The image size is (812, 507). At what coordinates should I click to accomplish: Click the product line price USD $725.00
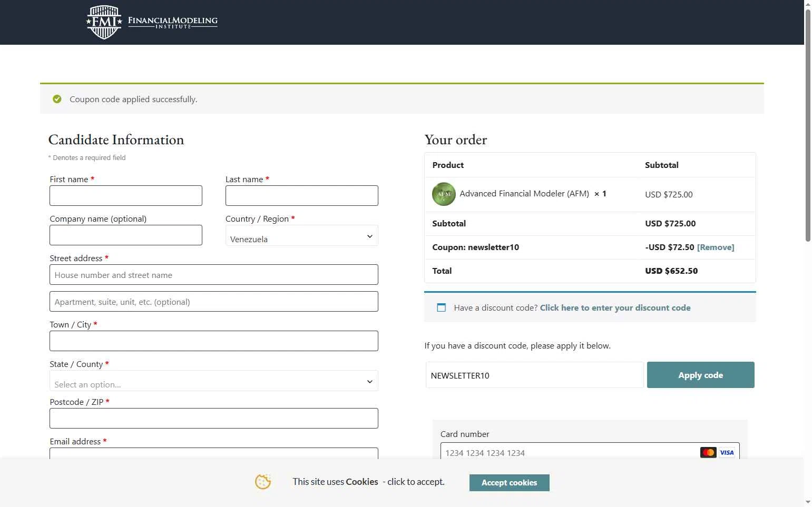pyautogui.click(x=669, y=194)
